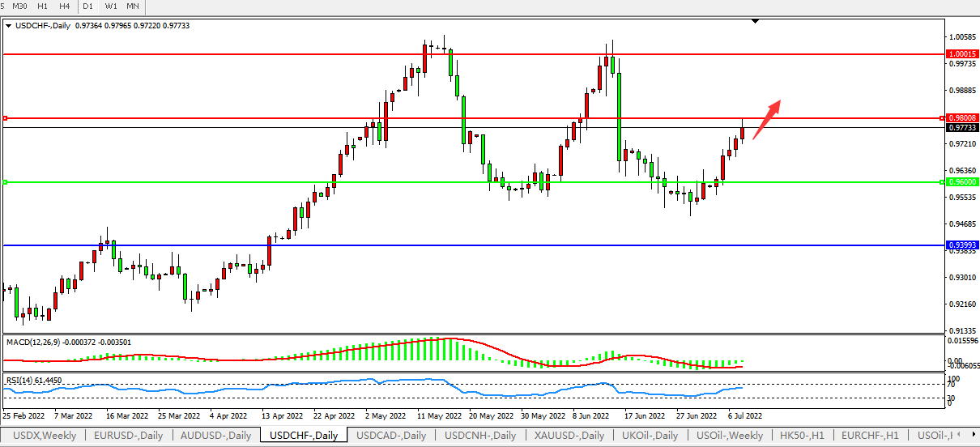Switch to the M30 timeframe
This screenshot has height=447, width=980.
[x=19, y=6]
